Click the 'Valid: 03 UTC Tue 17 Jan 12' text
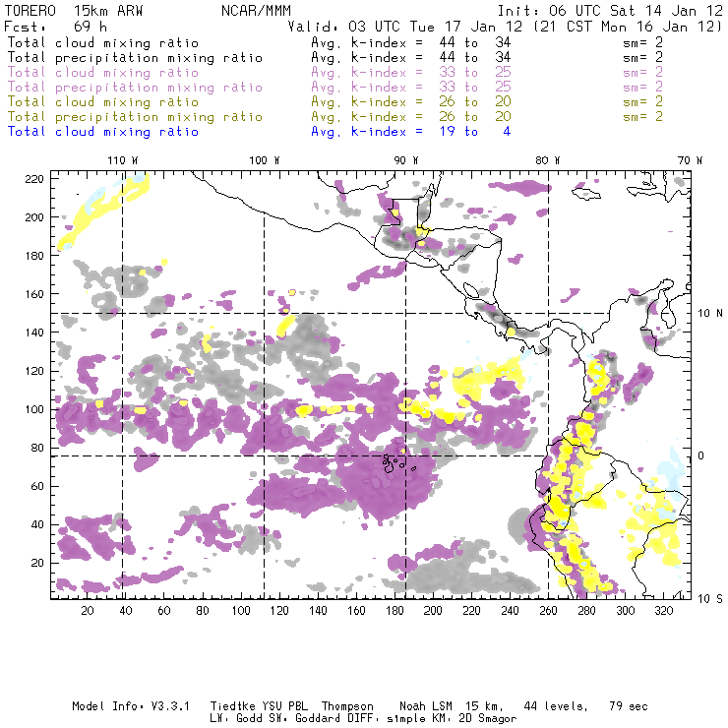Viewport: 728px width, 728px height. pos(405,27)
